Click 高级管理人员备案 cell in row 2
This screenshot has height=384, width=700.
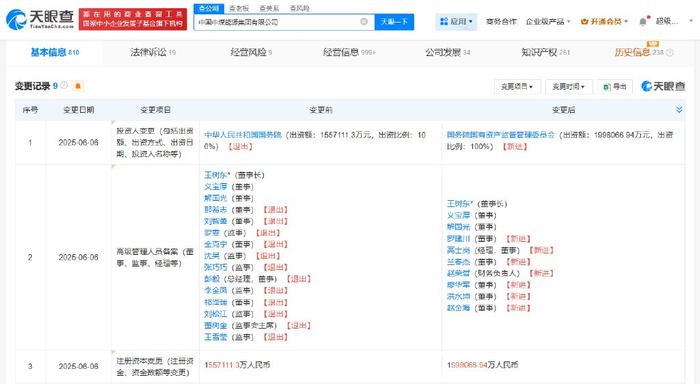click(x=155, y=257)
